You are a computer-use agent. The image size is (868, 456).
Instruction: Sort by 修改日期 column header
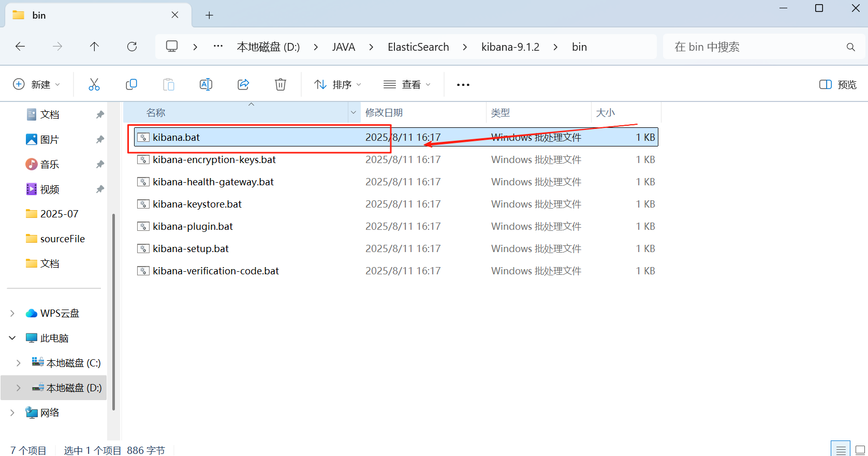click(423, 112)
